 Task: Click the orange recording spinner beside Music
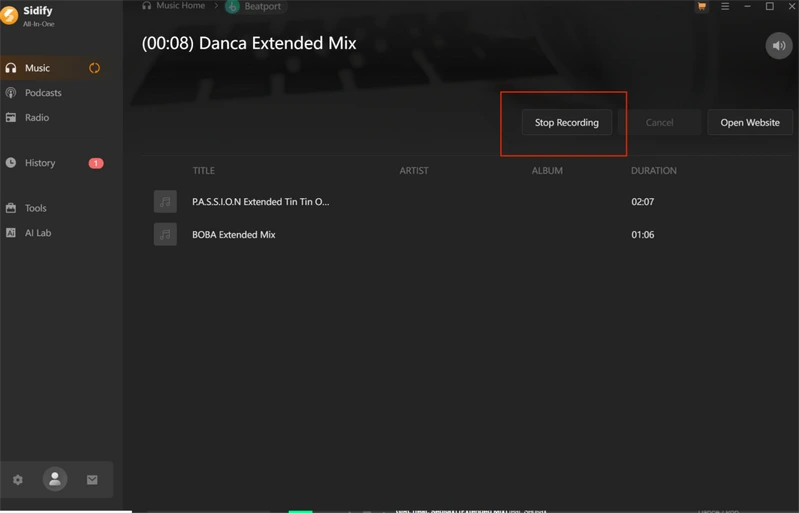pos(94,68)
